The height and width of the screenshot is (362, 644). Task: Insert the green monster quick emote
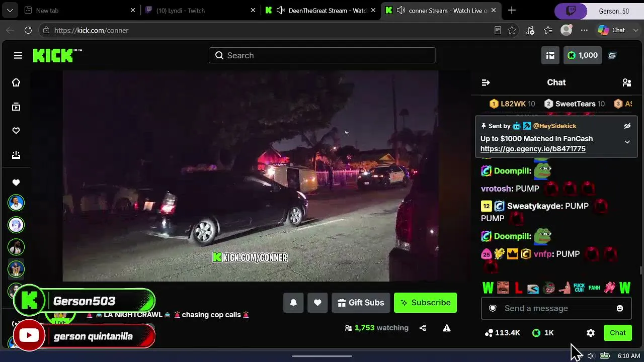click(549, 288)
